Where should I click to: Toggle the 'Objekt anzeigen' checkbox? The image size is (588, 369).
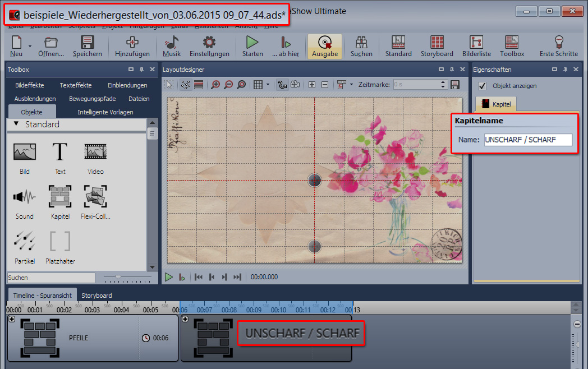(481, 86)
